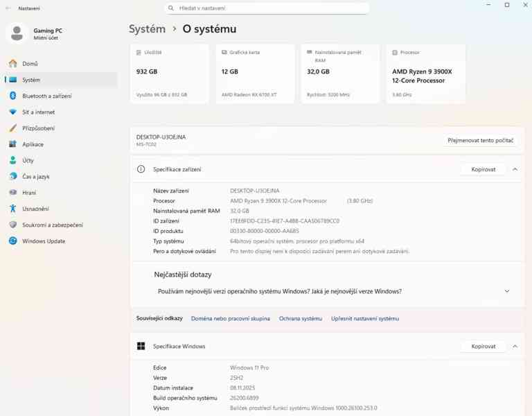Click the Grafická karta icon
Viewport: 532px width, 416px height.
224,52
